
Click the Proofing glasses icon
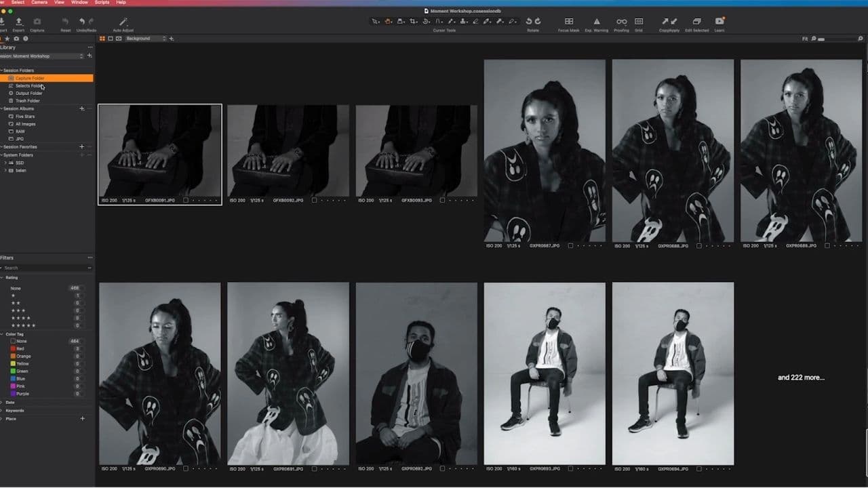[x=621, y=22]
